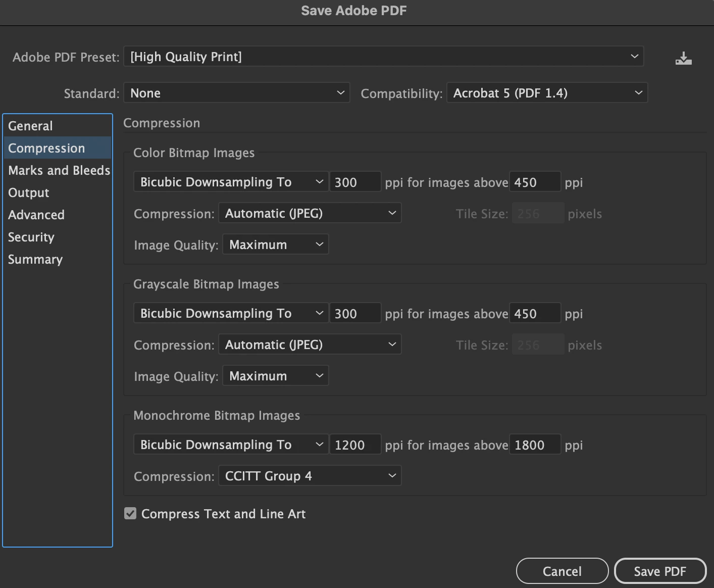Click the Save Adobe PDF title text

pyautogui.click(x=354, y=11)
